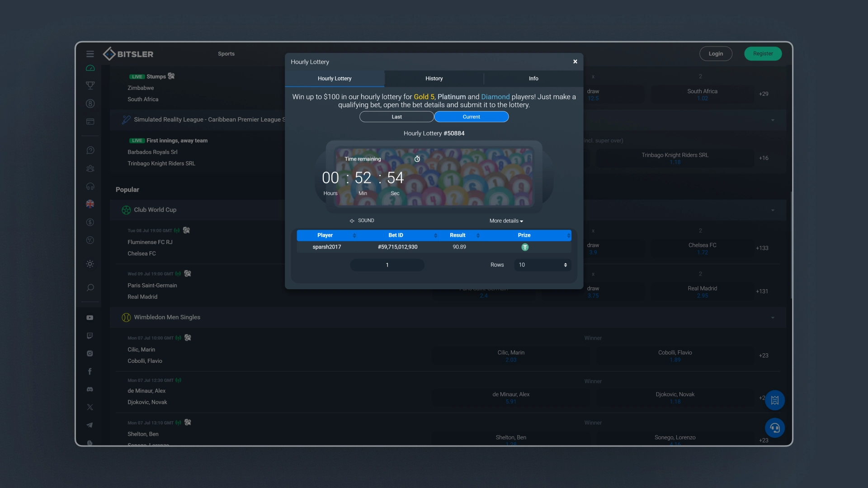
Task: Open the trophy icon in sidebar
Action: point(90,85)
